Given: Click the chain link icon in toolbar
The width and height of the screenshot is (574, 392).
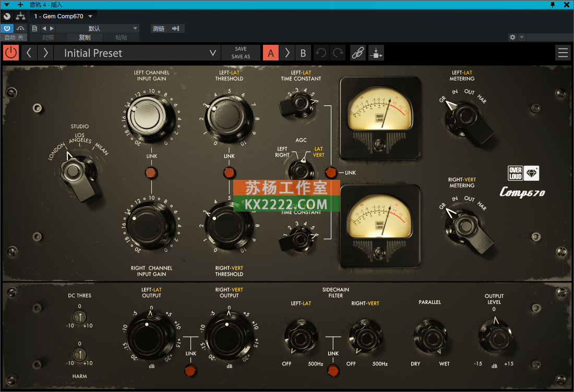Looking at the screenshot, I should [x=357, y=53].
